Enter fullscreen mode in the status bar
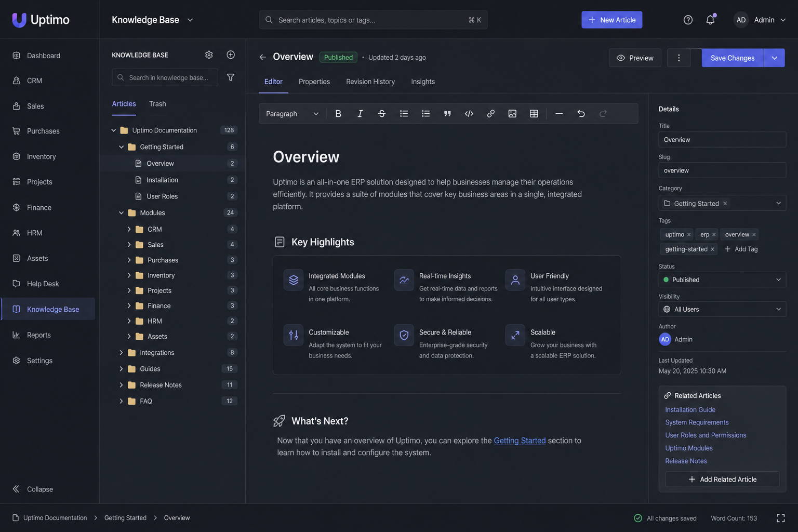 tap(780, 518)
